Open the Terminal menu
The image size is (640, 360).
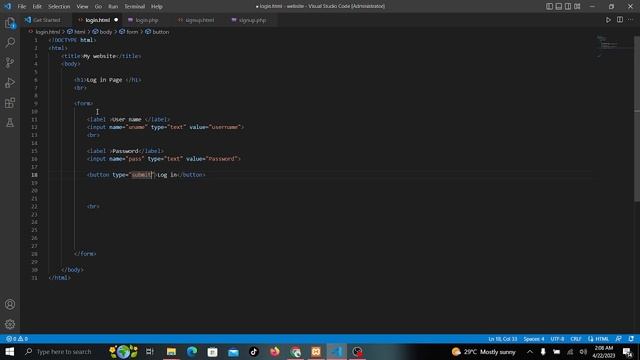point(135,7)
